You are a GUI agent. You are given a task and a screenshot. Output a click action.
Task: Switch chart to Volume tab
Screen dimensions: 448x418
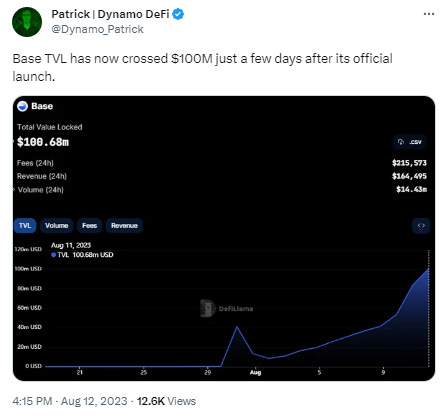(x=56, y=226)
